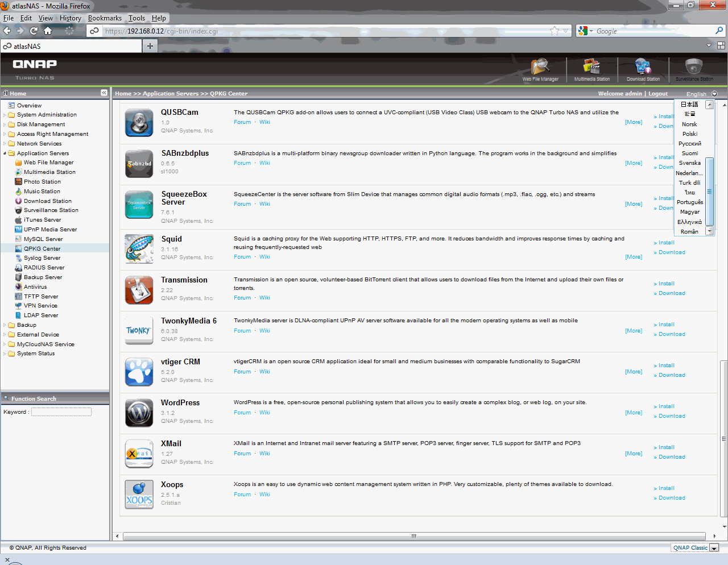This screenshot has height=565, width=728.
Task: Click the WordPress package logo
Action: point(139,413)
